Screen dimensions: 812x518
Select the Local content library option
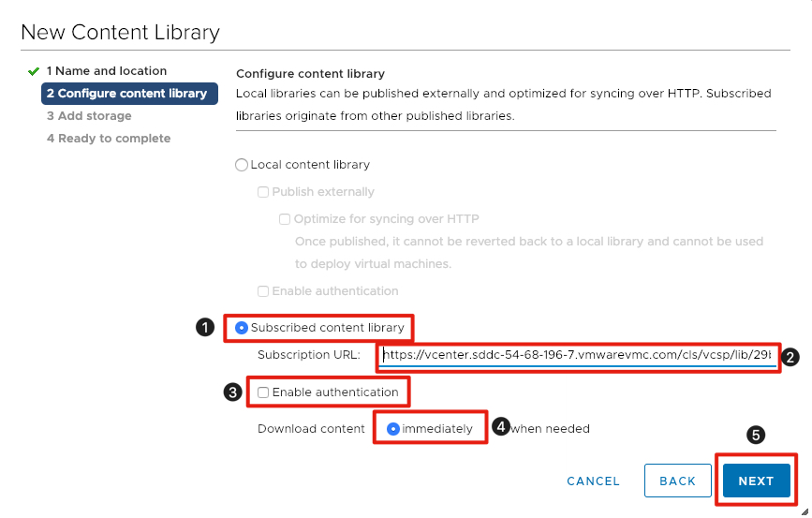[243, 165]
